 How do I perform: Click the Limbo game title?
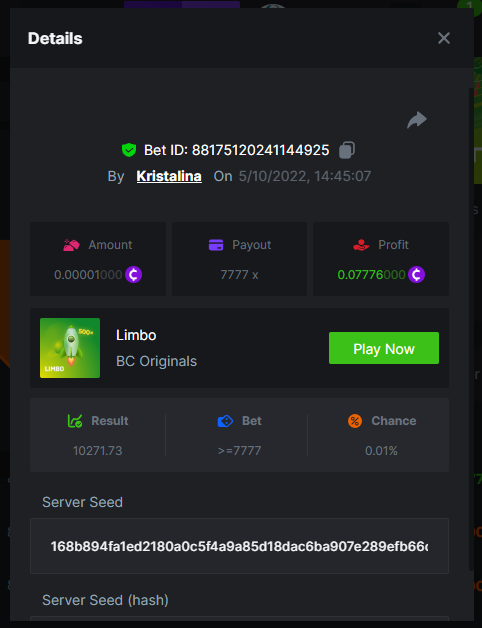(136, 335)
